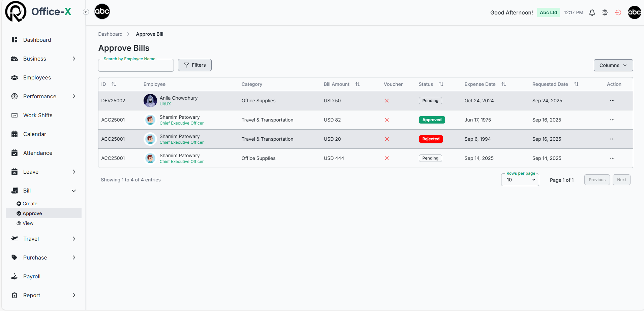Viewport: 644px width, 311px height.
Task: Click voucher X mark for USD 82 bill
Action: [x=387, y=120]
